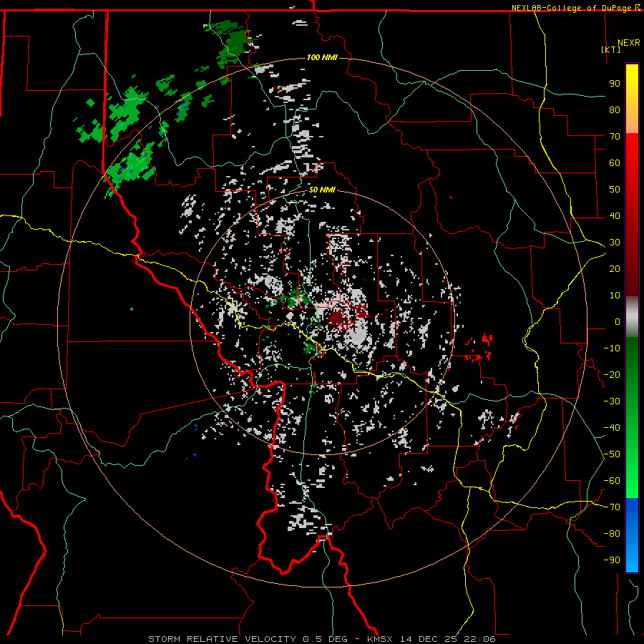Click the [KT] units label above legend
This screenshot has width=644, height=644.
click(611, 49)
